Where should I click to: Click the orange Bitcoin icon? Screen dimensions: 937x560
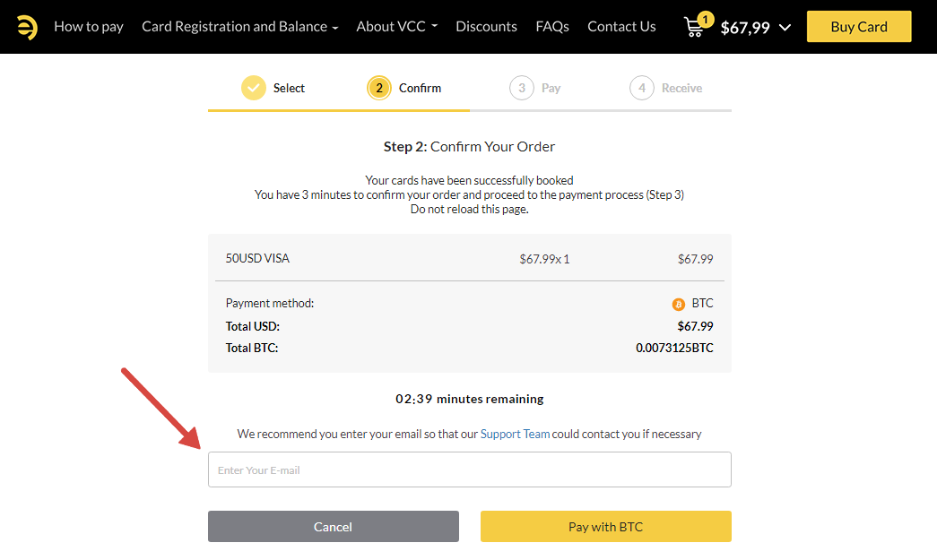(x=678, y=304)
